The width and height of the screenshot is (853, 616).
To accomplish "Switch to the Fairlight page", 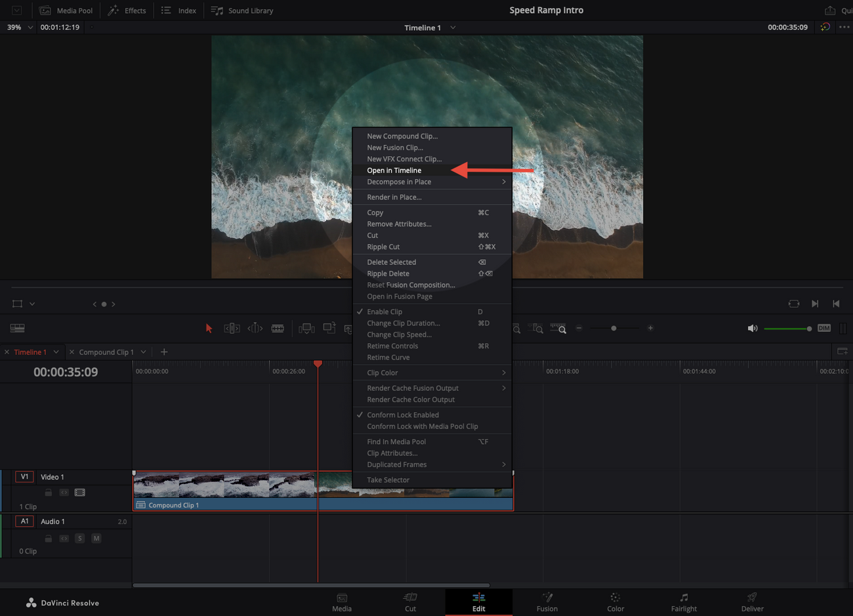I will tap(684, 602).
